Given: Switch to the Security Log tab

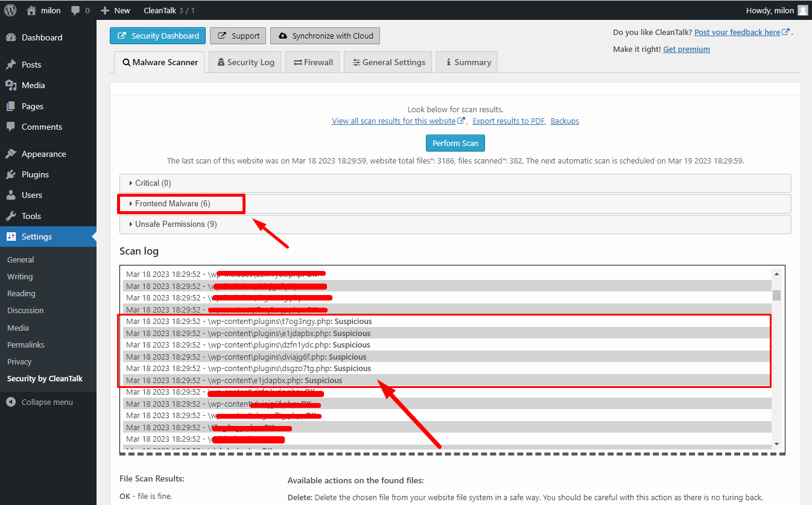Looking at the screenshot, I should tap(246, 62).
